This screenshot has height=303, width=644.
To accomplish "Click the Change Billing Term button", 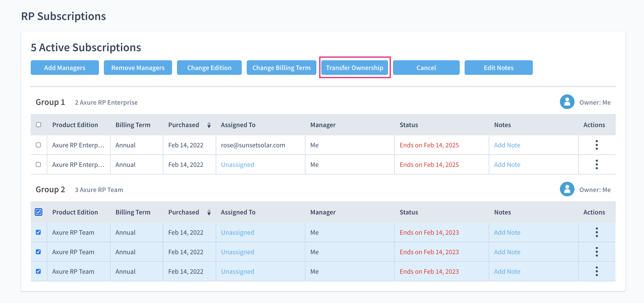I will click(x=281, y=68).
